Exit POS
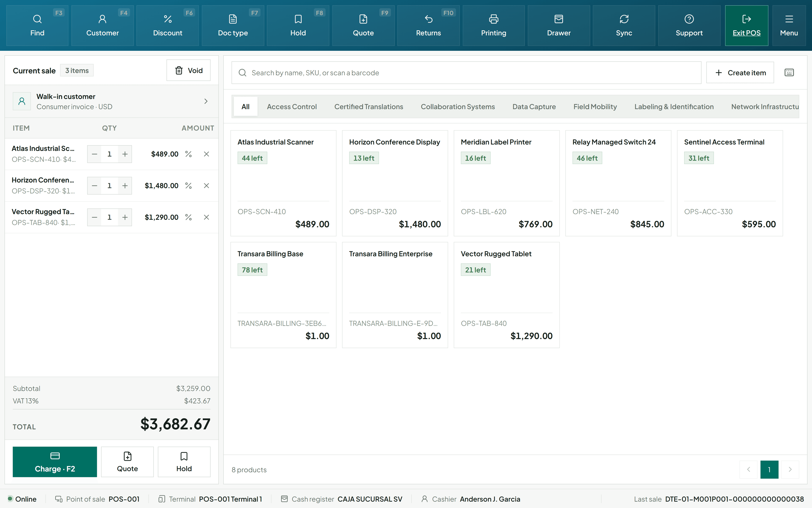Image resolution: width=812 pixels, height=508 pixels. click(x=747, y=26)
